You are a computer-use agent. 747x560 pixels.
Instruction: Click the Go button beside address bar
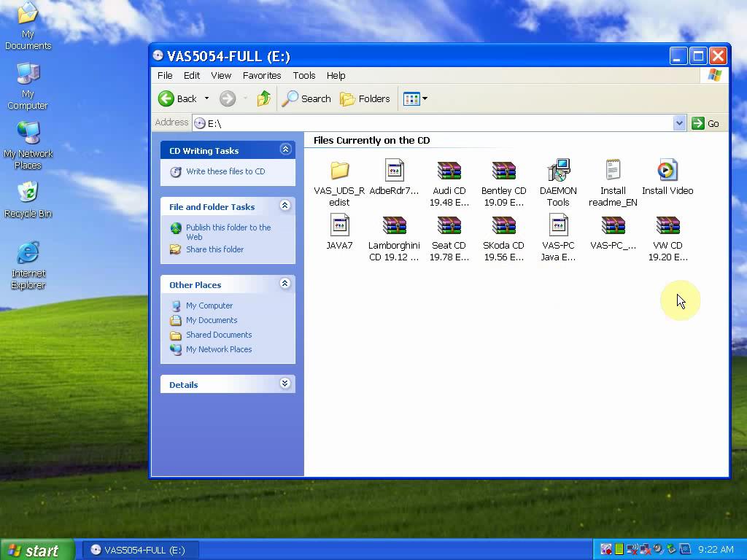click(706, 123)
